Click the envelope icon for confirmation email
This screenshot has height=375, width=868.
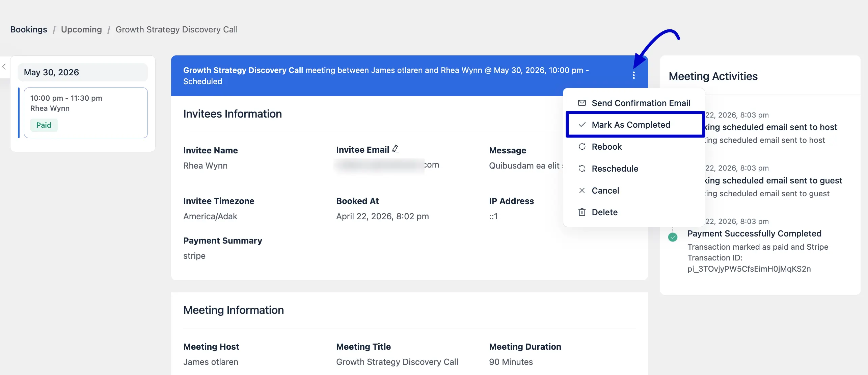tap(582, 103)
